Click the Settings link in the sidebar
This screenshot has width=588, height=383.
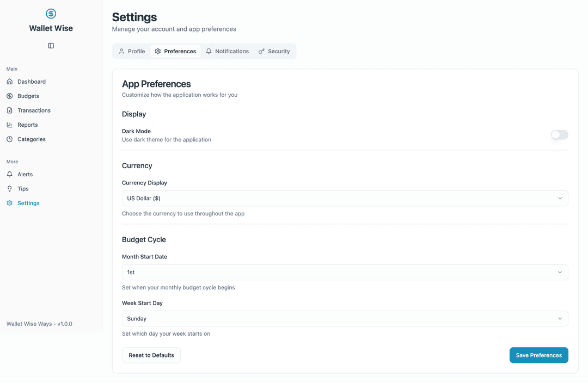coord(27,203)
